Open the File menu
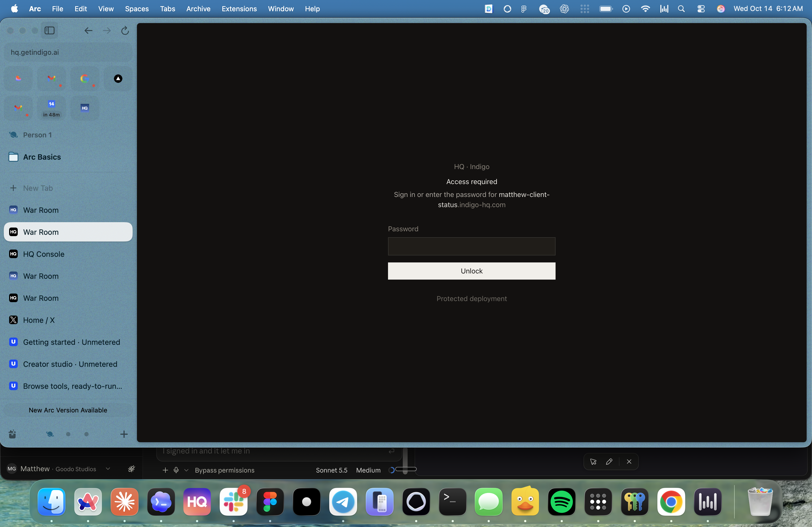The image size is (812, 527). (x=57, y=9)
